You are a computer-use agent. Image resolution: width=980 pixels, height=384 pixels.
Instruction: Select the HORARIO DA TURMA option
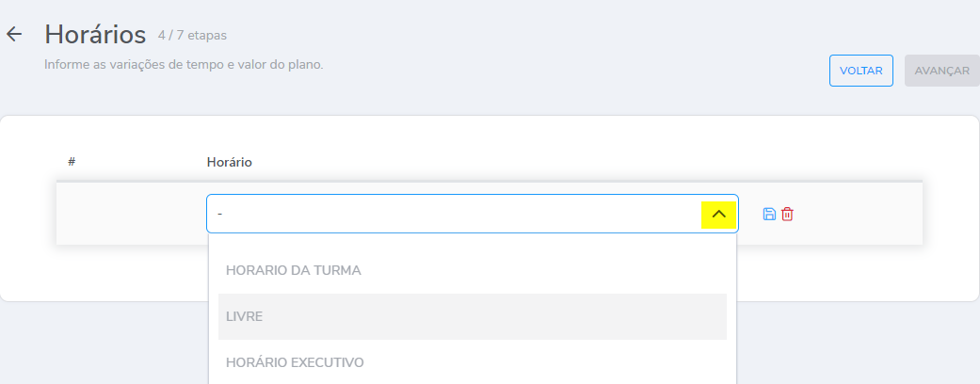coord(294,270)
